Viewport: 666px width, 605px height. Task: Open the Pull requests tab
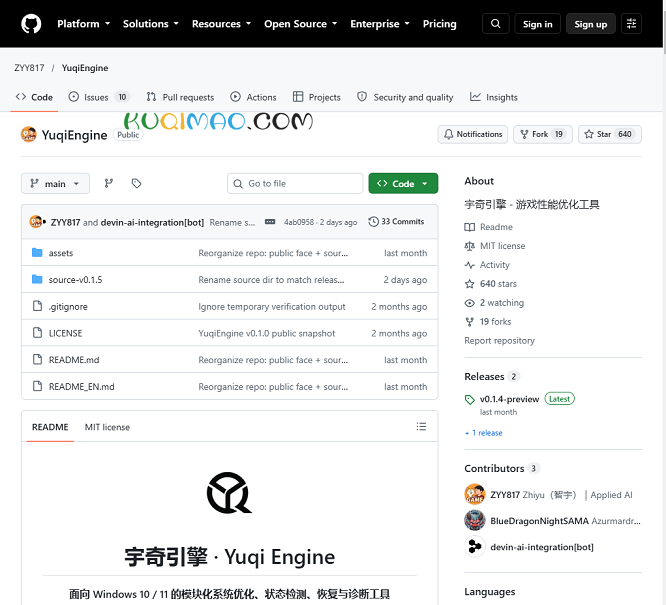[x=180, y=97]
